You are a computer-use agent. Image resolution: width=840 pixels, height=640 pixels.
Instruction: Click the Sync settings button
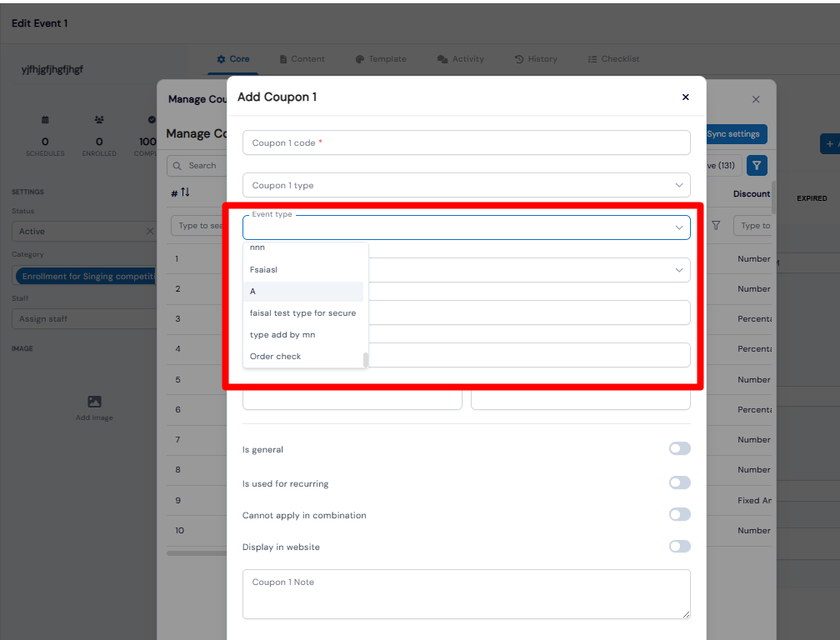737,134
